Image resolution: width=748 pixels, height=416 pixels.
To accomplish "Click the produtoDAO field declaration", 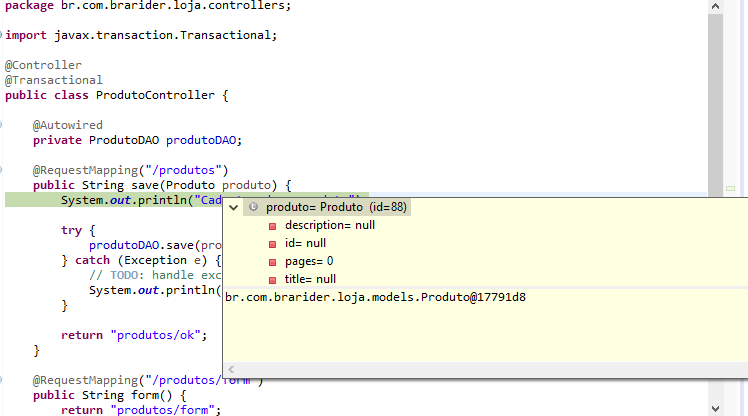I will [x=201, y=140].
